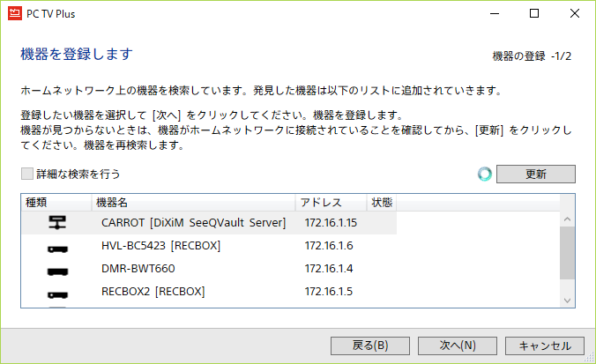
Task: Click the PC TV Plus app icon
Action: coord(15,13)
